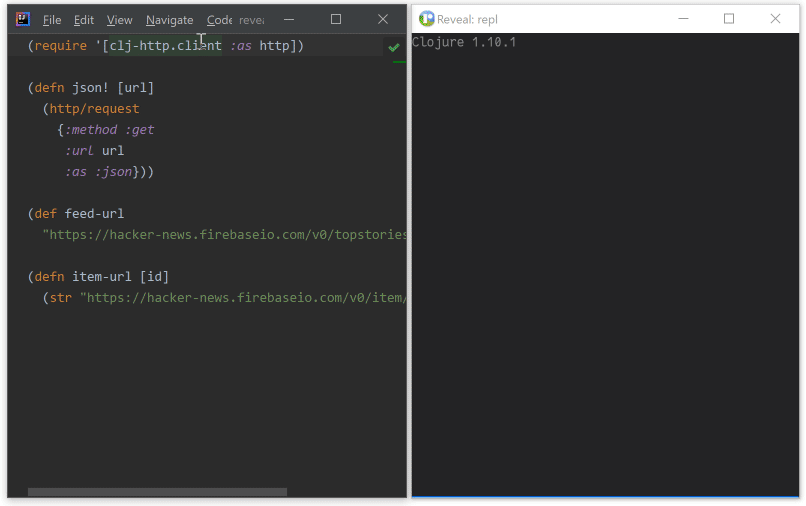Viewport: 806px width, 506px height.
Task: Click the '[url]' parameter vector of json!
Action: coord(136,88)
